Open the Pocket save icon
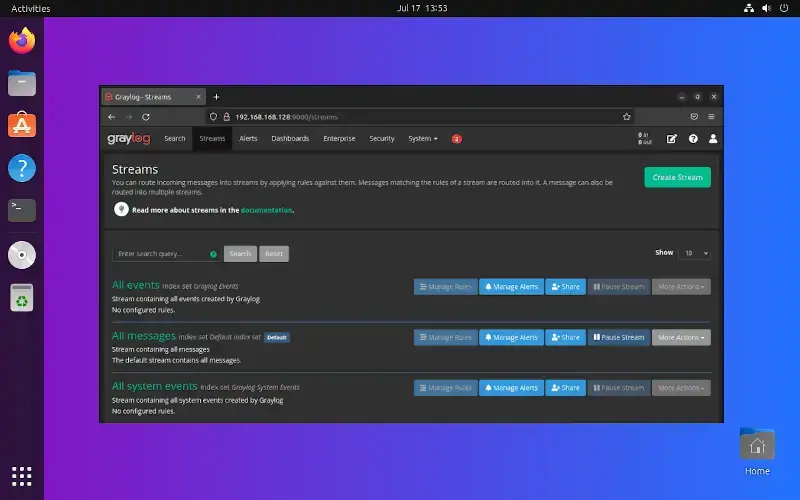 click(694, 117)
